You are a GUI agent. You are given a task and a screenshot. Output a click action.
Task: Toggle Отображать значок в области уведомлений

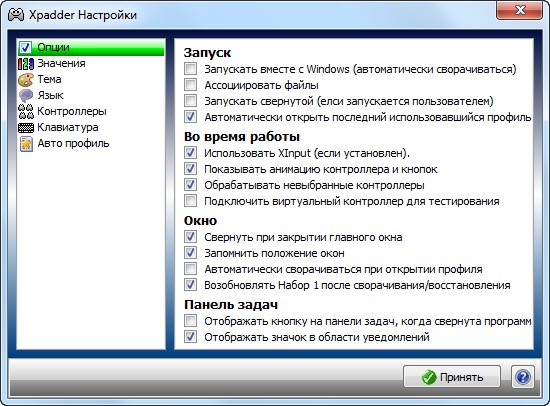tap(190, 337)
